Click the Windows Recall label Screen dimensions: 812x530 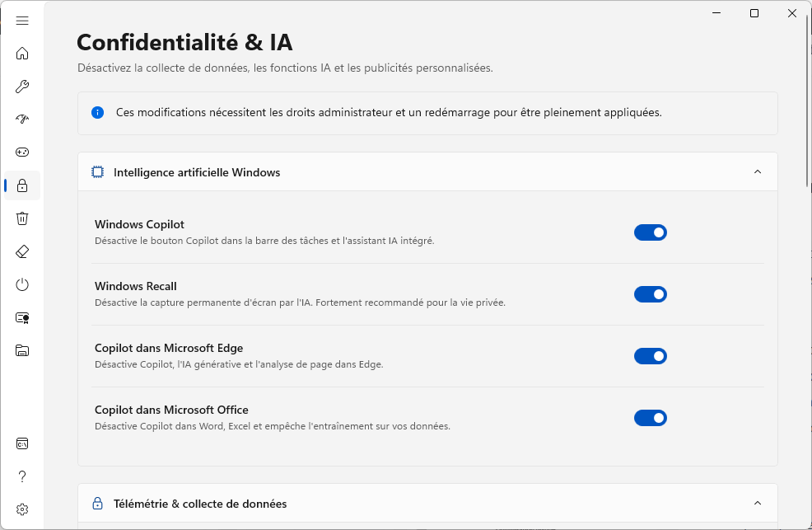pyautogui.click(x=136, y=286)
